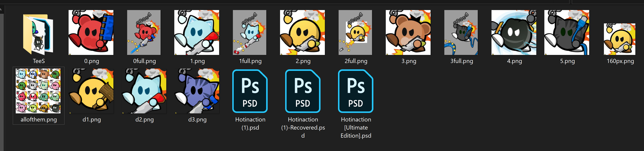Click the file name 'TeeS'
644x151 pixels.
click(39, 61)
